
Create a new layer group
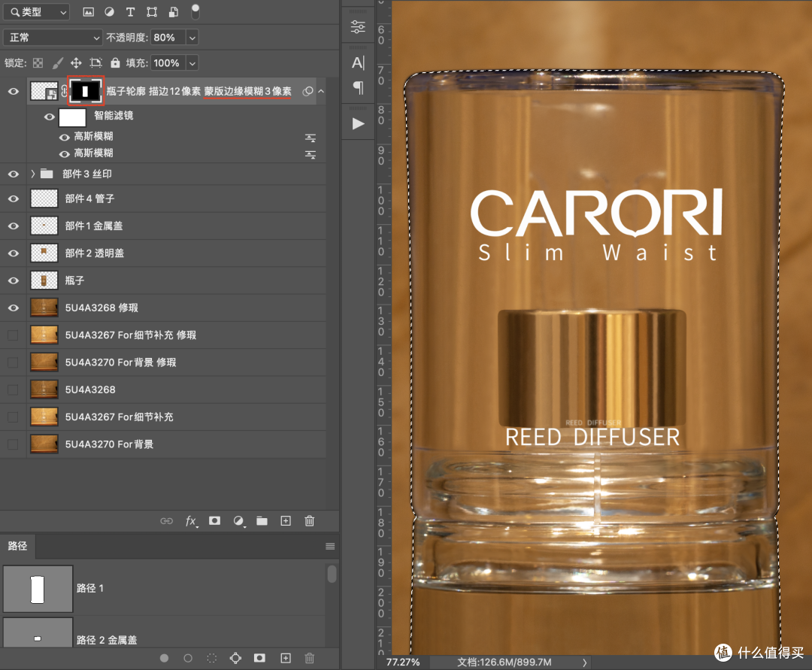(262, 521)
